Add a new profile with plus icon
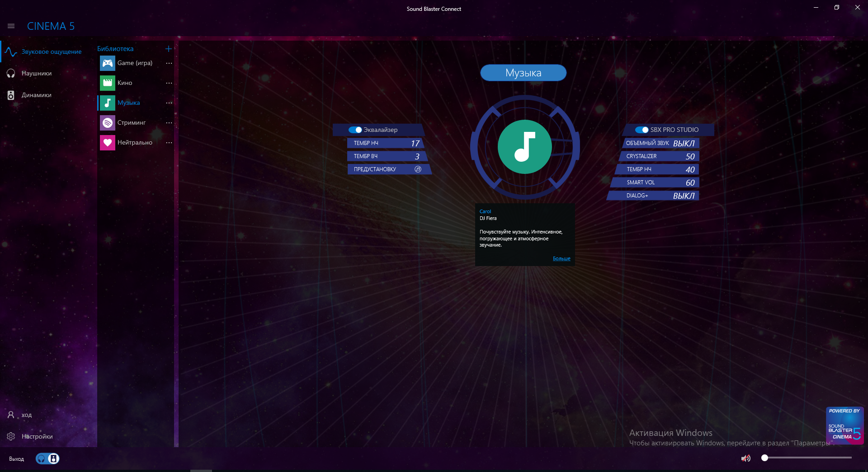 (169, 49)
